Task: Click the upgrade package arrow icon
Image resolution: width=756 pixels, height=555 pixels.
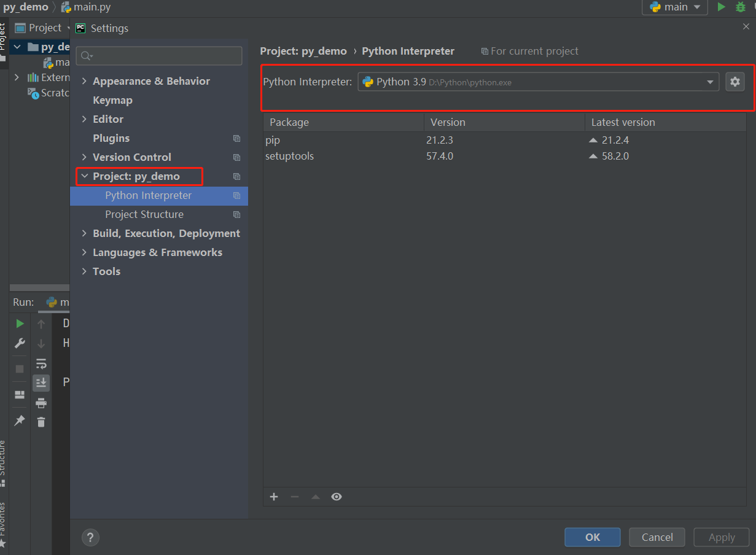Action: [x=316, y=497]
